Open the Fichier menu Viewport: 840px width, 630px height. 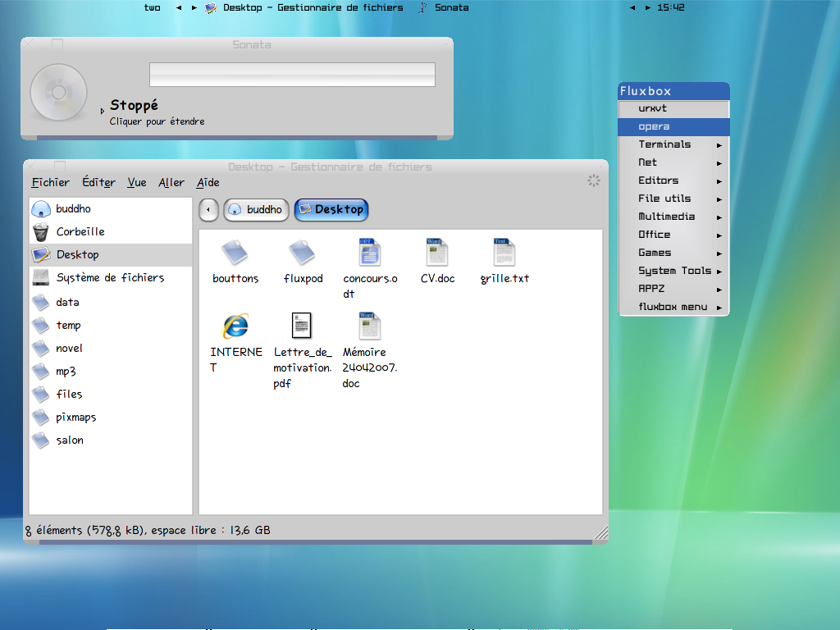(50, 183)
